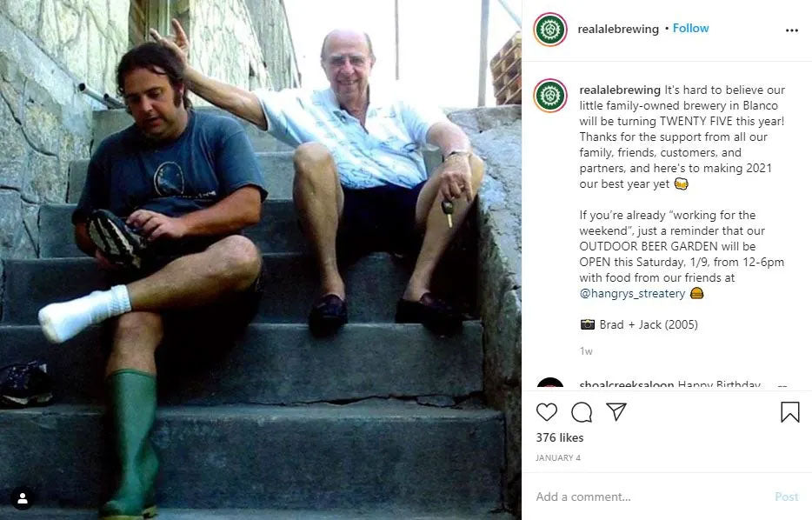
Task: Click the main post photo
Action: coord(261,260)
